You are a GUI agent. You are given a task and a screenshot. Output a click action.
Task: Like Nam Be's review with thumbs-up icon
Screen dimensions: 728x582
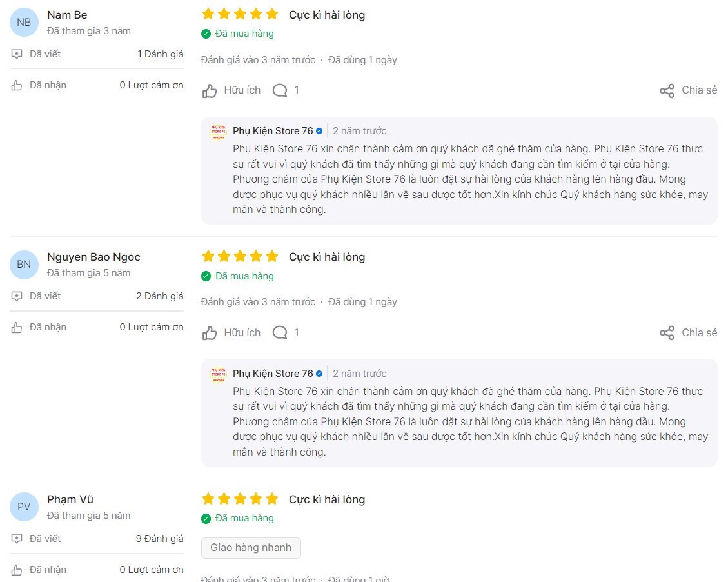coord(210,90)
